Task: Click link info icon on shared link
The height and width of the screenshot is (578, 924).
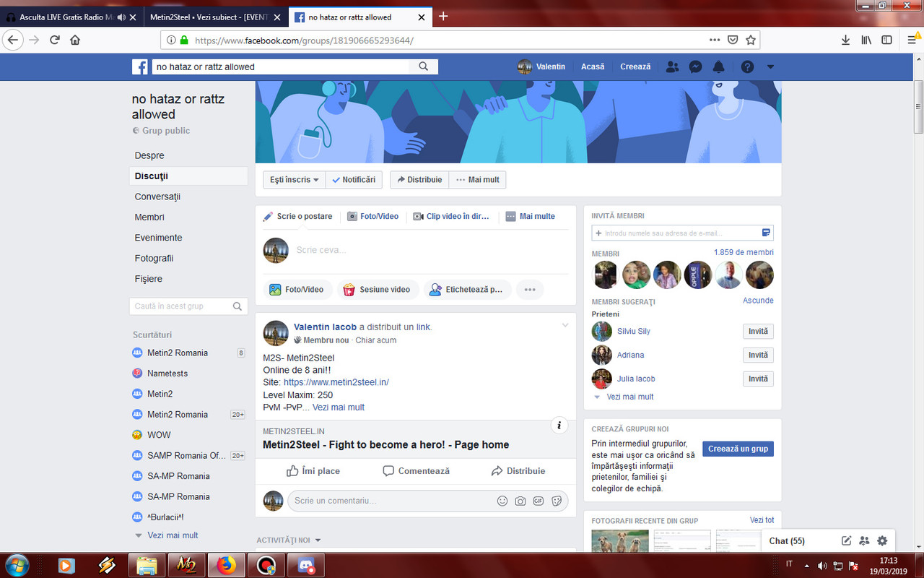Action: 559,426
